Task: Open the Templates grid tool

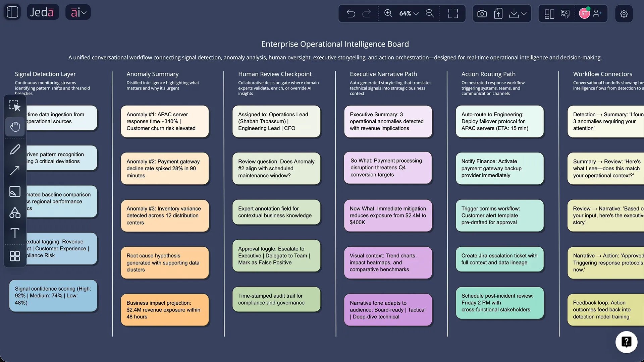Action: [15, 256]
